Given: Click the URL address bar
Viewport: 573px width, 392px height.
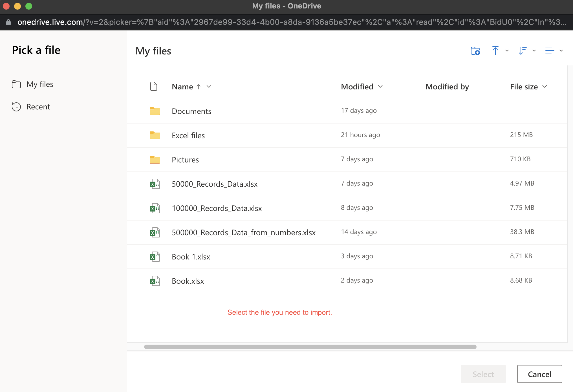Looking at the screenshot, I should [x=292, y=22].
